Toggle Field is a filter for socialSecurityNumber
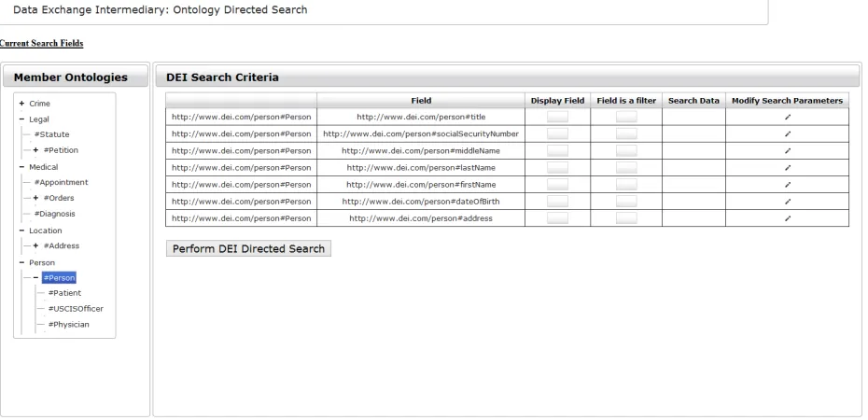The width and height of the screenshot is (868, 420). 626,133
